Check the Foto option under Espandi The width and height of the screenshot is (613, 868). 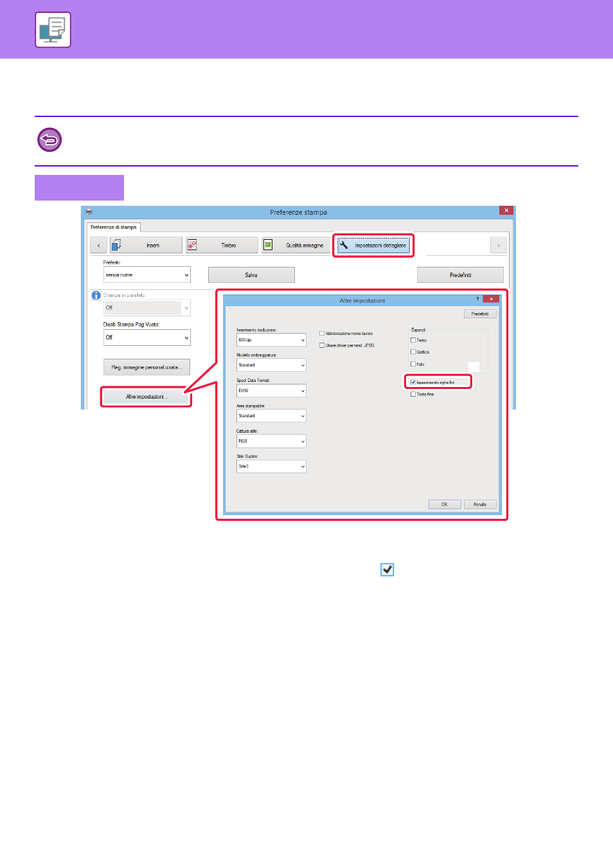[x=413, y=364]
